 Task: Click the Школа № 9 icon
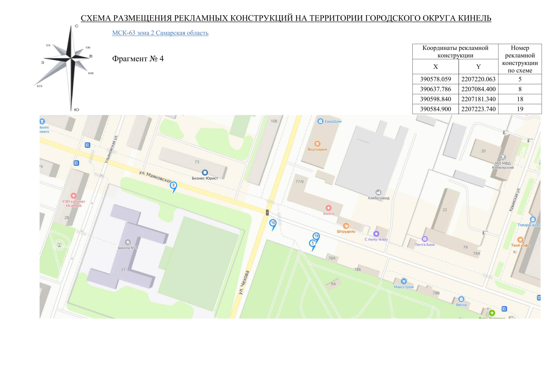(128, 242)
